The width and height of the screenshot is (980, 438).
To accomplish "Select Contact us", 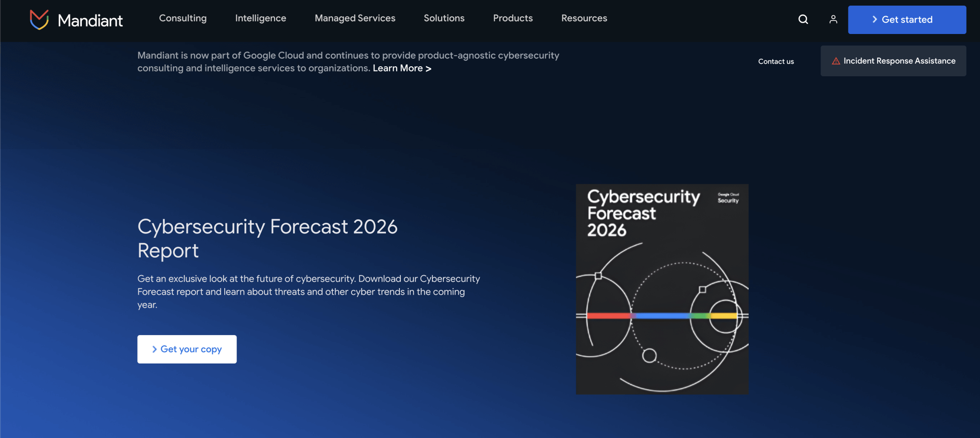I will [x=776, y=61].
